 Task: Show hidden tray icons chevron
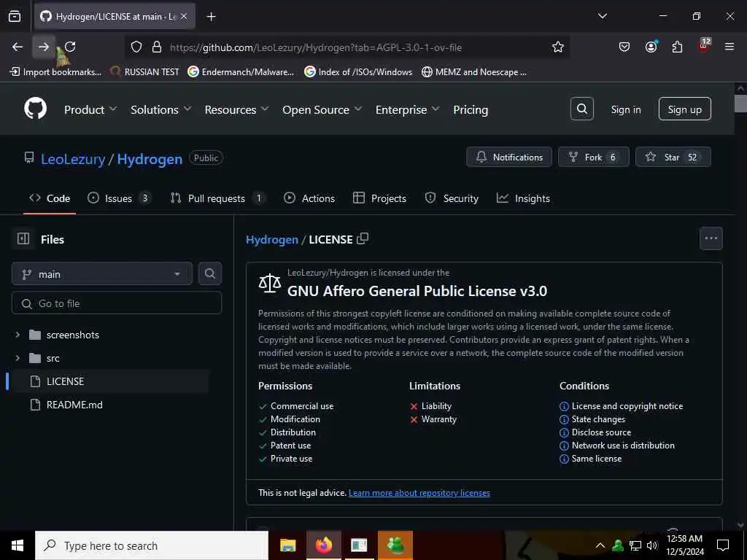point(600,545)
